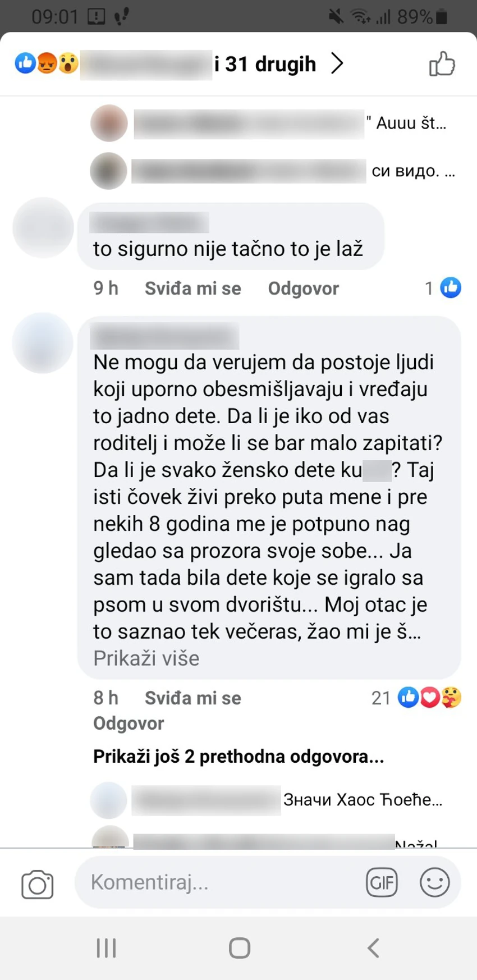Tap the blue like reaction on first comment

click(451, 288)
